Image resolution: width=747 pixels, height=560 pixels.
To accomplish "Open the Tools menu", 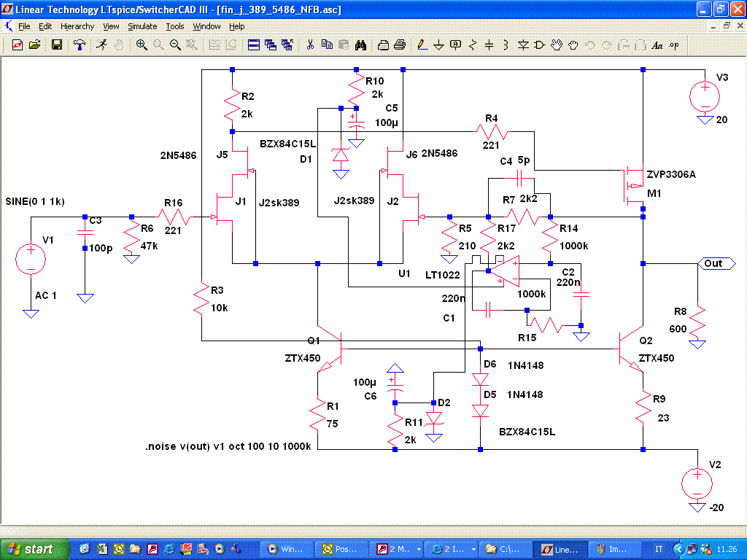I will pyautogui.click(x=175, y=26).
